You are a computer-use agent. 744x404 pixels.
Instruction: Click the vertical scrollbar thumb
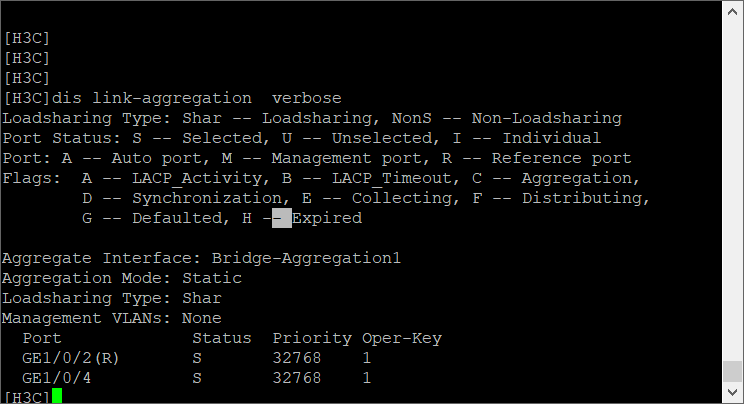(733, 369)
